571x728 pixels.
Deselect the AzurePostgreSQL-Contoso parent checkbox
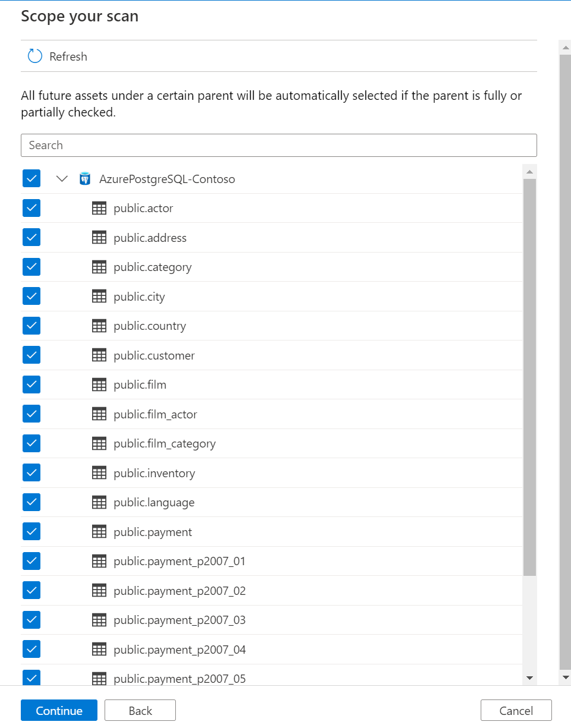[31, 178]
